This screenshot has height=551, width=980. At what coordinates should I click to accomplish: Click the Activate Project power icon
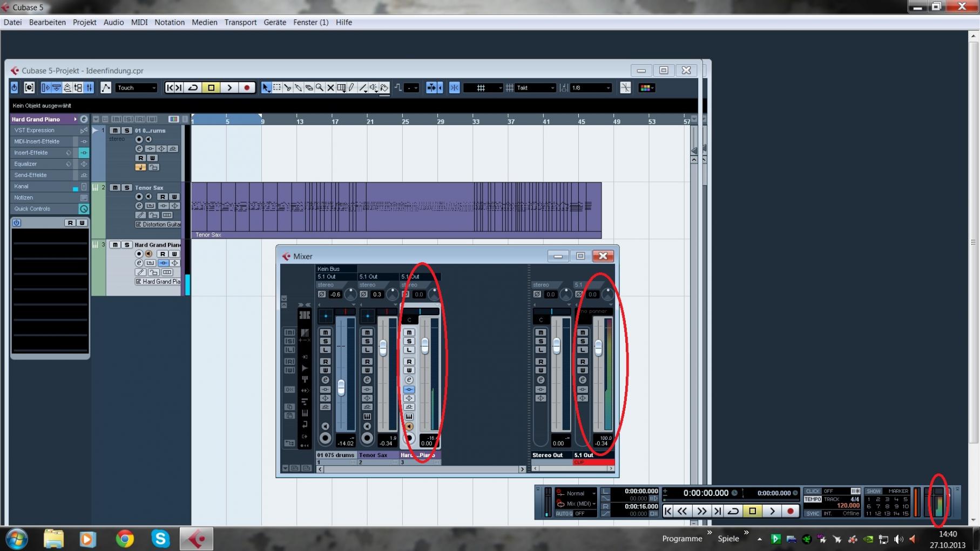pos(14,87)
